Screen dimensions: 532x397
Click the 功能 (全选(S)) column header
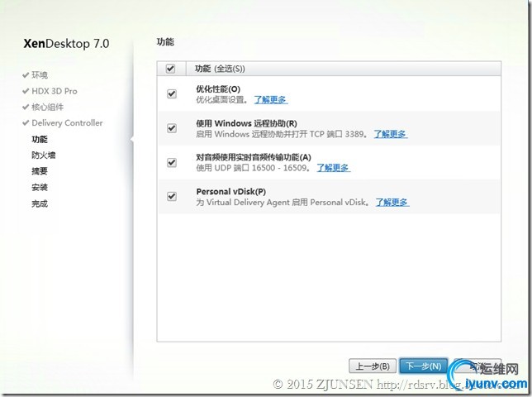coord(220,69)
